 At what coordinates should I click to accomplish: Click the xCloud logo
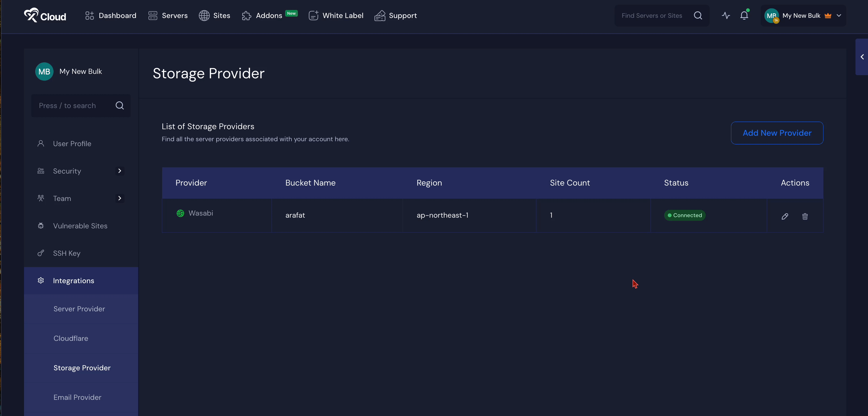(45, 15)
